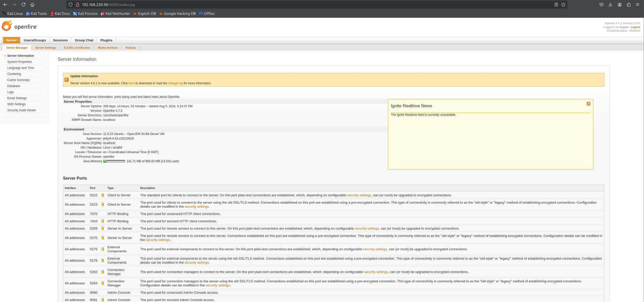Open Email Settings in the sidebar
The width and height of the screenshot is (644, 302).
pyautogui.click(x=17, y=98)
